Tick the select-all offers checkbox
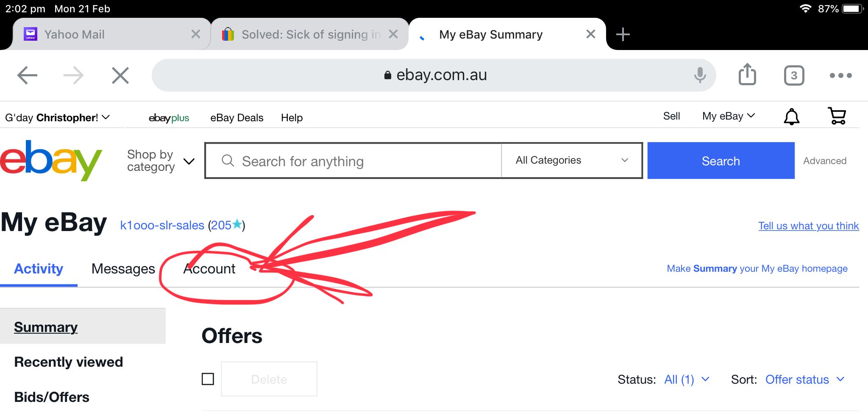Viewport: 868px width, 418px height. [x=208, y=379]
